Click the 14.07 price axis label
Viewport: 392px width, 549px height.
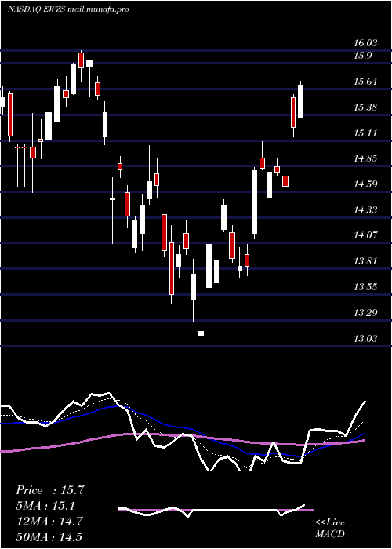365,235
